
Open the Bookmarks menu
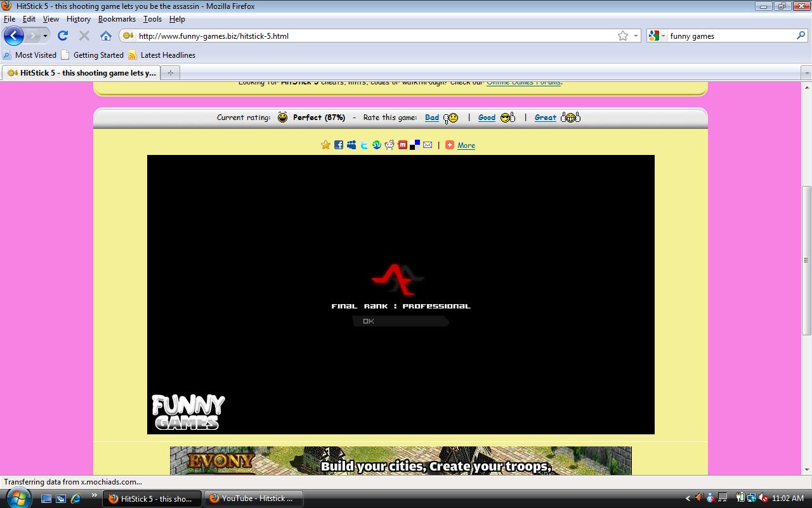click(117, 19)
